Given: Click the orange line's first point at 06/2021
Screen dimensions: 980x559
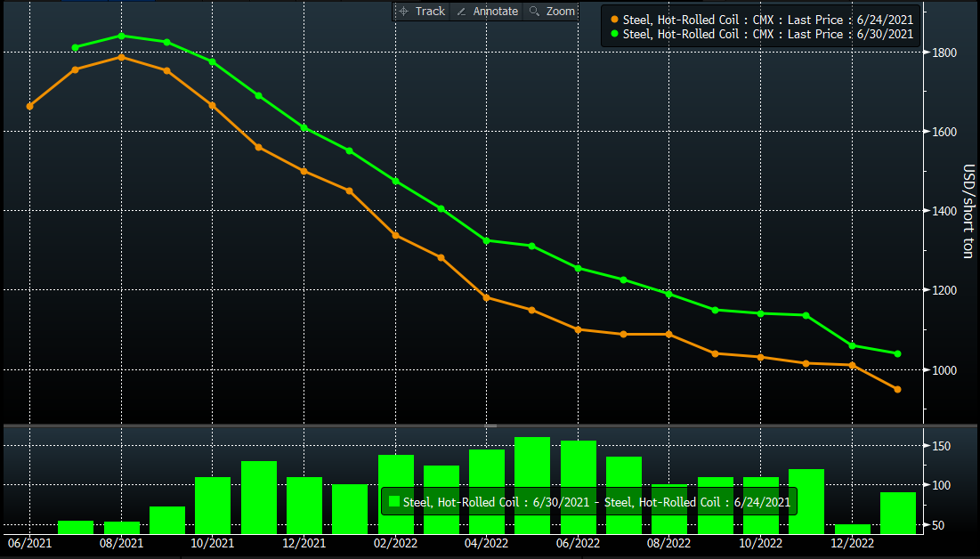Looking at the screenshot, I should coord(29,106).
